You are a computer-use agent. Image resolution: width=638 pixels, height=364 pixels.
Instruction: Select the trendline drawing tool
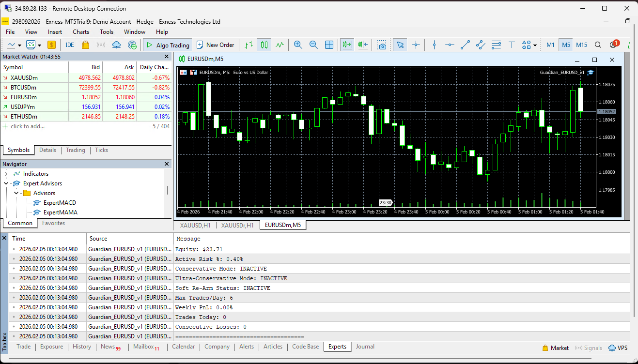(x=465, y=45)
